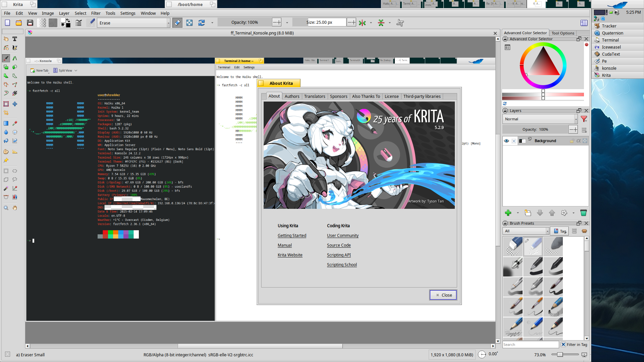The width and height of the screenshot is (644, 362).
Task: Expand horizontal mirror options arrow
Action: 371,23
